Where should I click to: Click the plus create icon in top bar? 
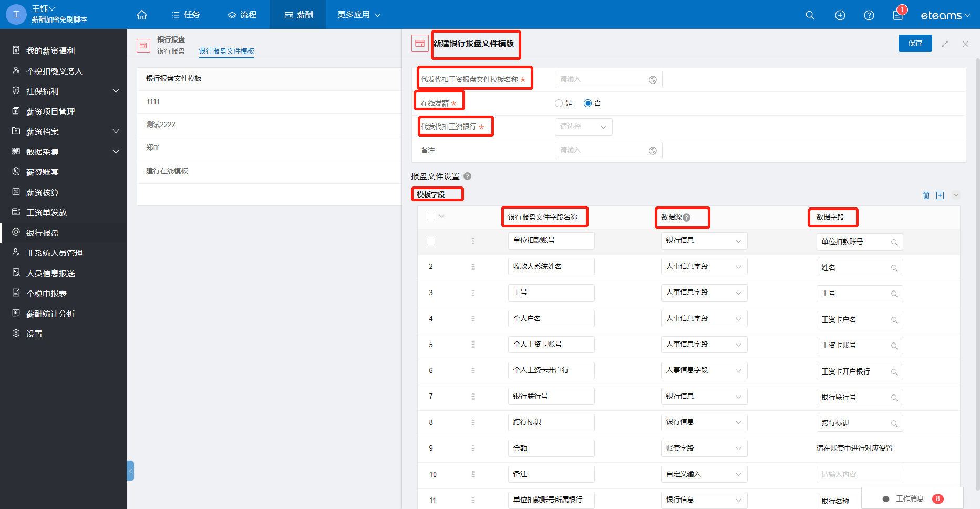coord(840,15)
